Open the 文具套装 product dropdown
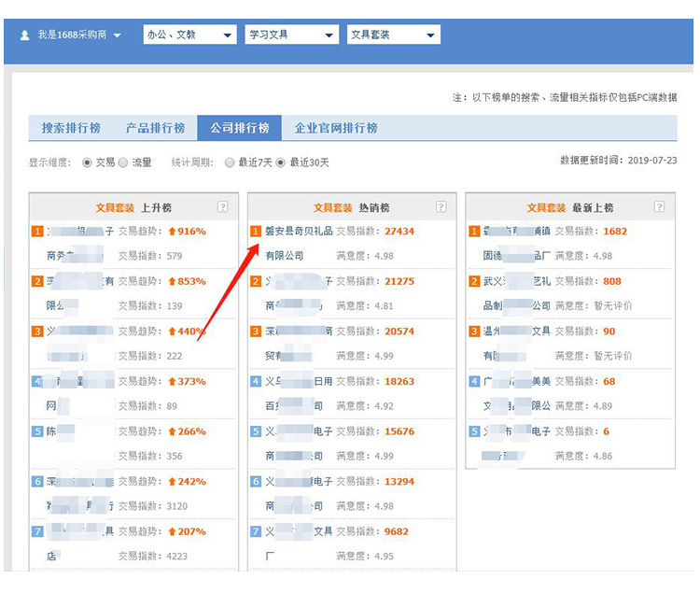This screenshot has height=607, width=700. coord(393,35)
